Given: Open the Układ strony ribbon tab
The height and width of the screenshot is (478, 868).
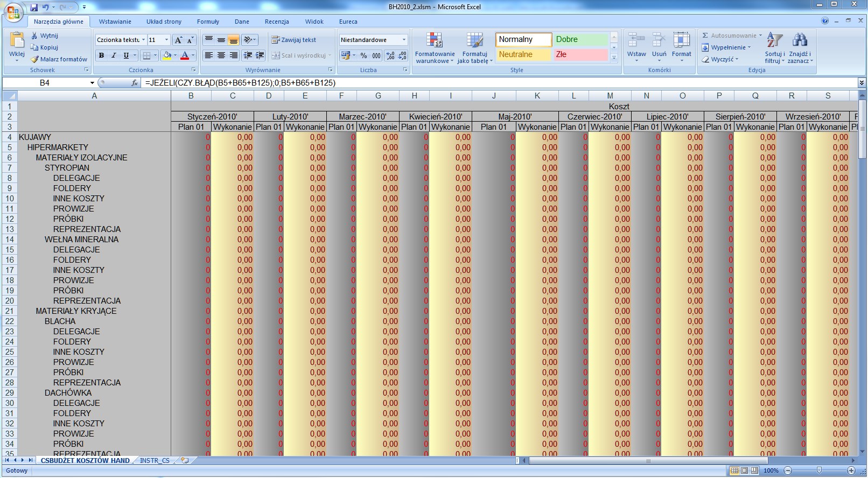Looking at the screenshot, I should pos(164,22).
